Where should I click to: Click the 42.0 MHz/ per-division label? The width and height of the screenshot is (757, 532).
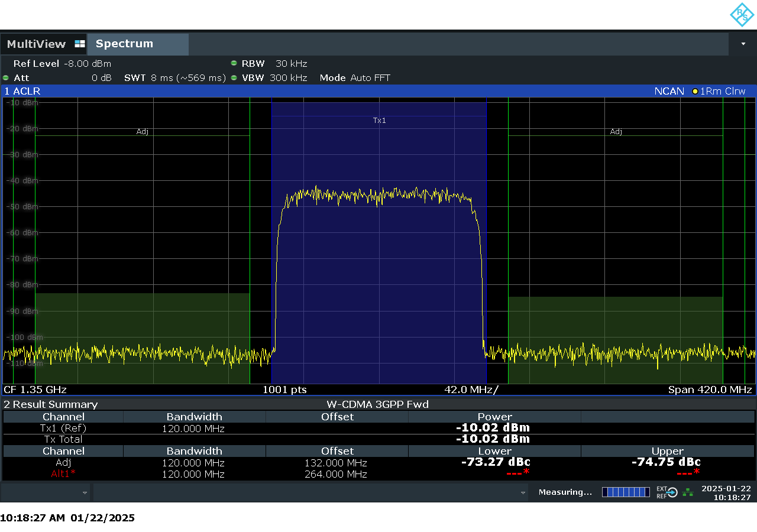point(471,390)
